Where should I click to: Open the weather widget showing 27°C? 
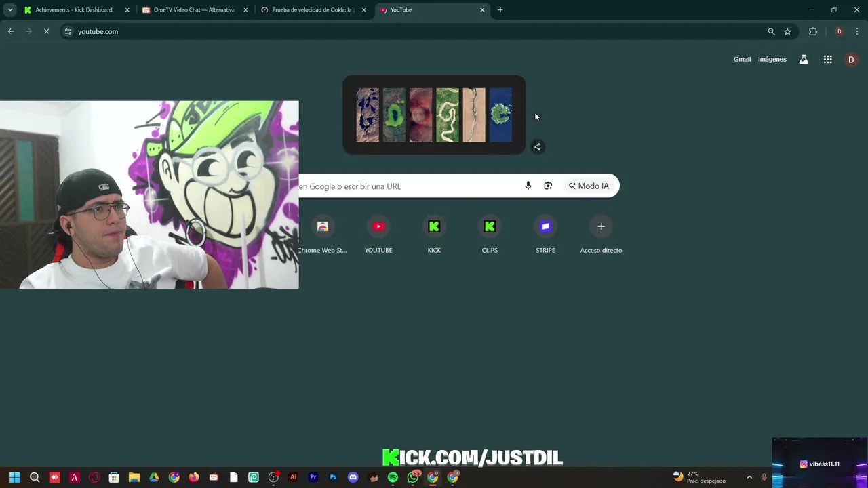(699, 477)
